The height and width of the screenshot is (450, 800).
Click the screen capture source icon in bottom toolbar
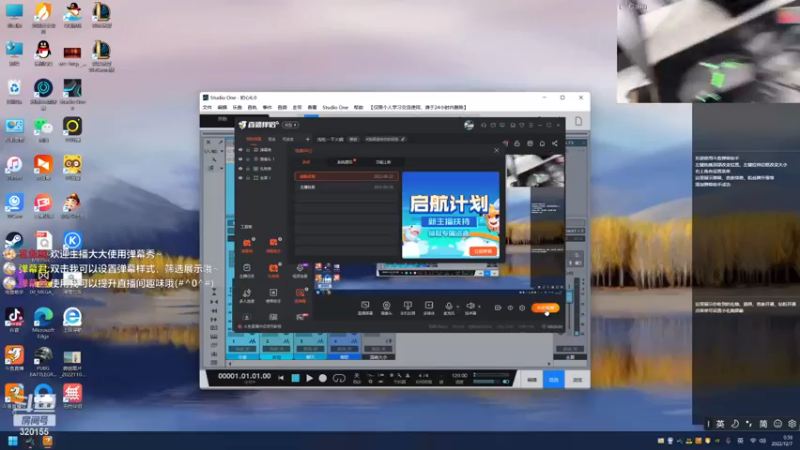[365, 307]
